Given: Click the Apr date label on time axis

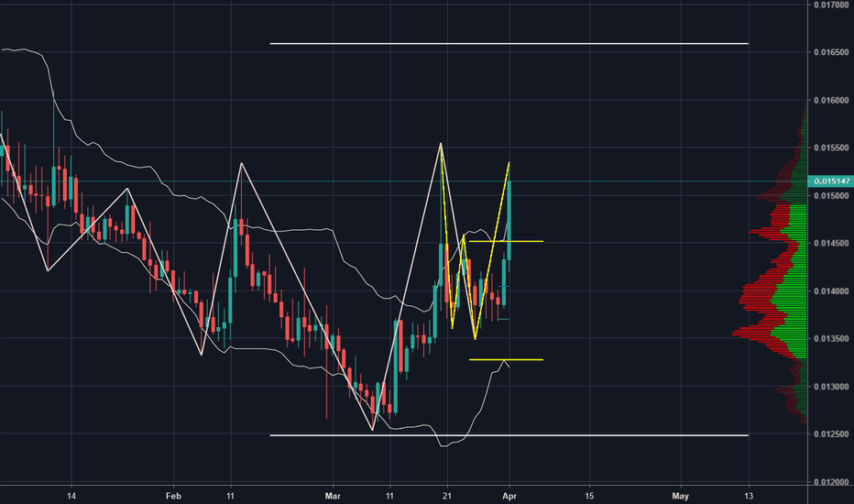Looking at the screenshot, I should [509, 496].
